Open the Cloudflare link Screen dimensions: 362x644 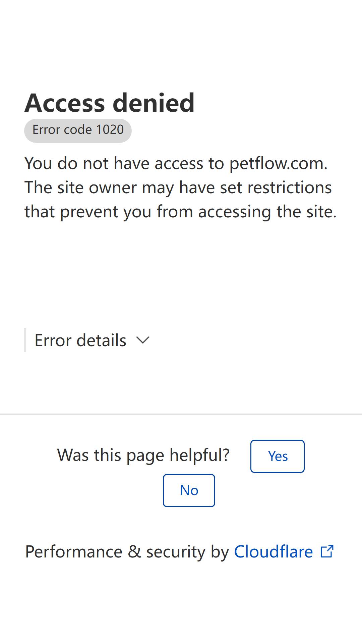click(274, 552)
